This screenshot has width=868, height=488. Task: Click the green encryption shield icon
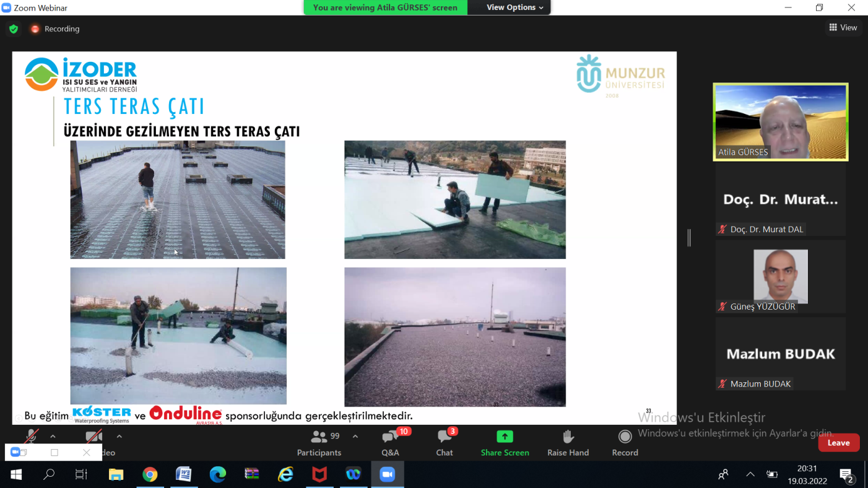14,29
